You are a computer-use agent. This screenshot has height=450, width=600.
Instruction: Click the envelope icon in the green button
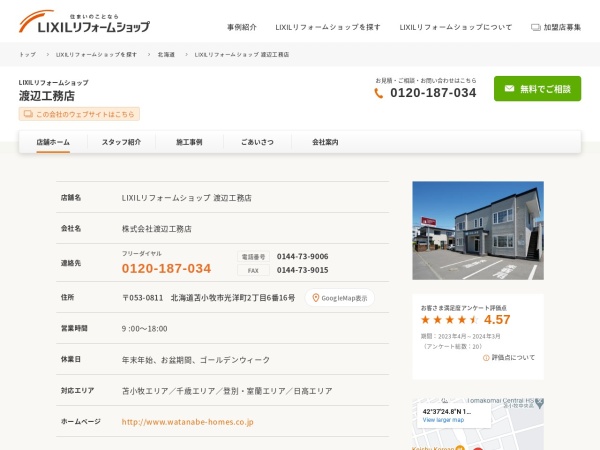(509, 89)
